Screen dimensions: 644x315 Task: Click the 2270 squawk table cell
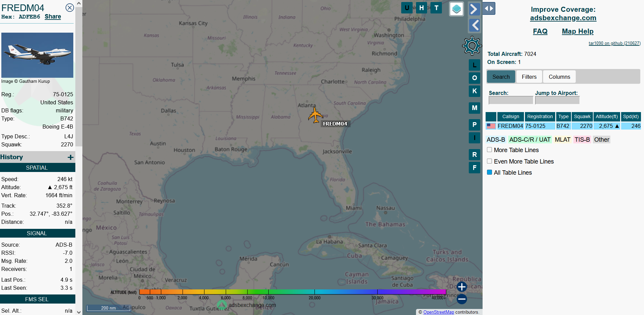point(582,126)
